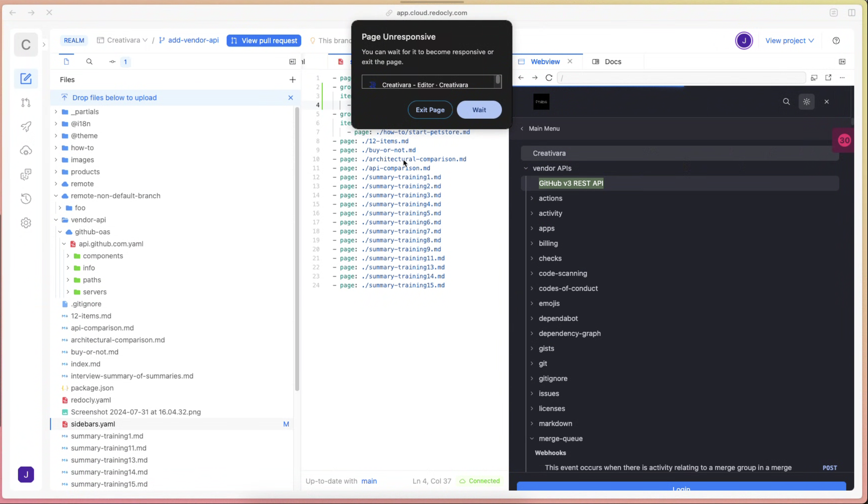Click View pull request button
Viewport: 868px width, 504px height.
tap(264, 40)
